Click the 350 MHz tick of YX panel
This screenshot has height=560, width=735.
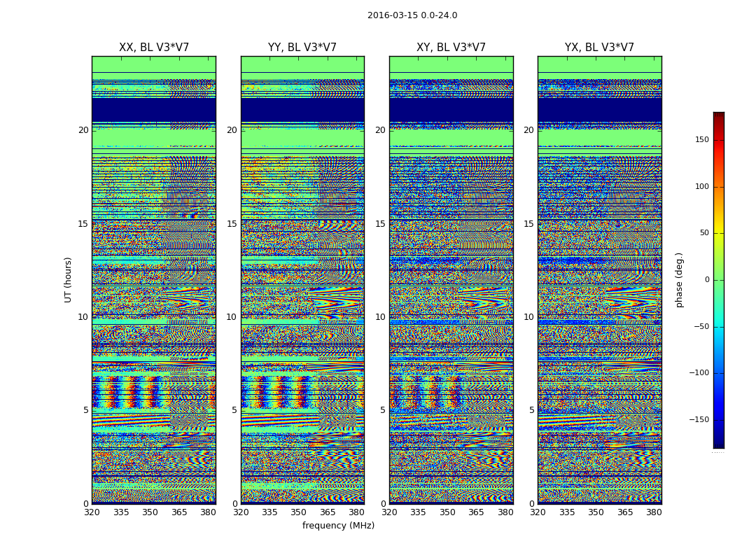(596, 512)
